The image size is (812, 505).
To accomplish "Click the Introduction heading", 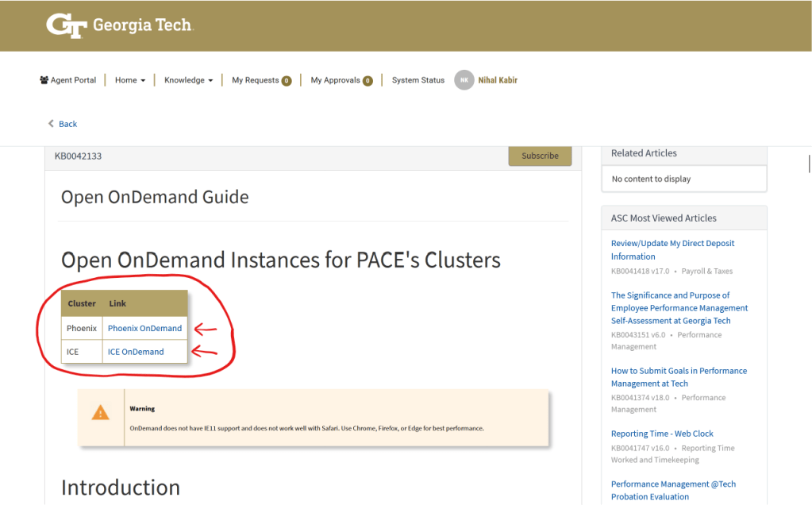I will (121, 488).
